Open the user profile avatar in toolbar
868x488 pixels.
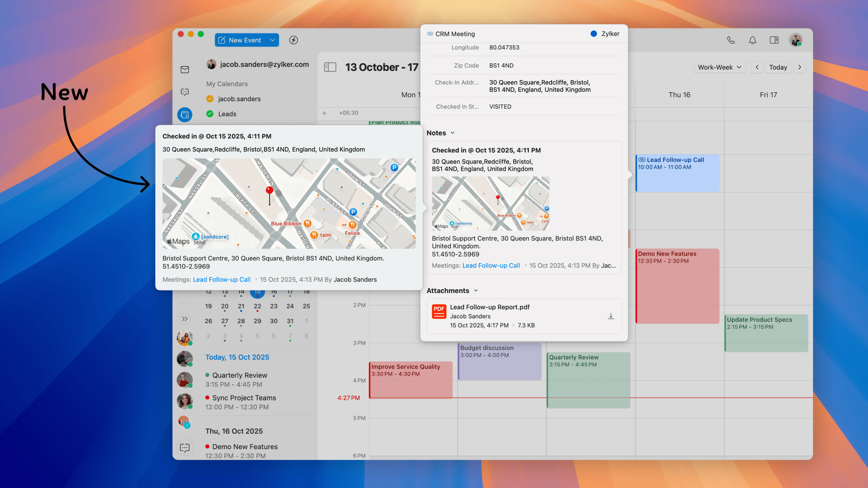(x=796, y=40)
